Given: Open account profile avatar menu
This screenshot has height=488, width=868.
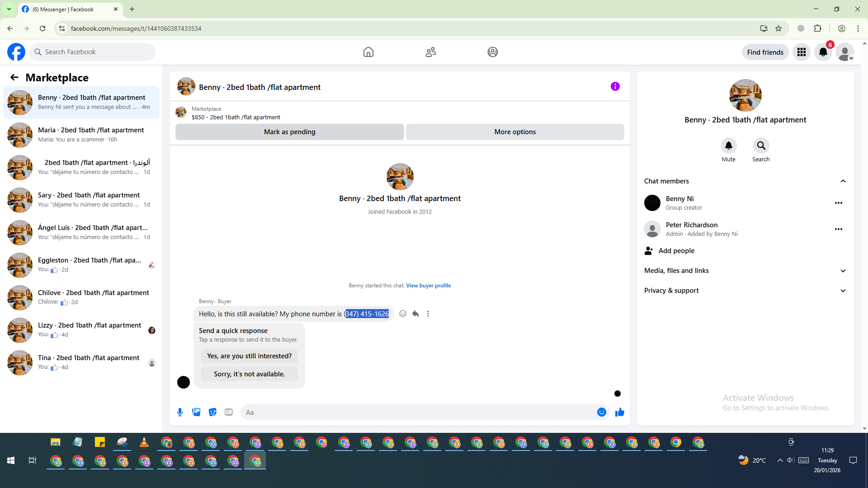Looking at the screenshot, I should click(x=845, y=52).
